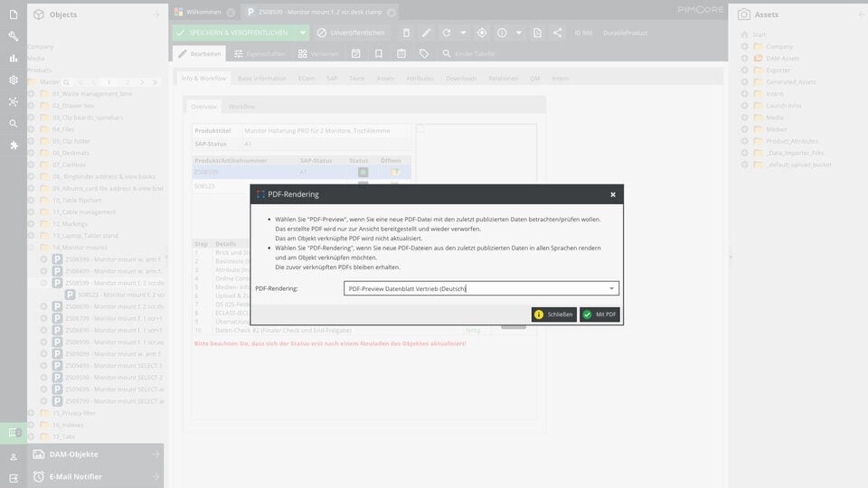The height and width of the screenshot is (488, 868).
Task: Open the PDF-Rendering combo box dropdown arrow
Action: click(612, 288)
